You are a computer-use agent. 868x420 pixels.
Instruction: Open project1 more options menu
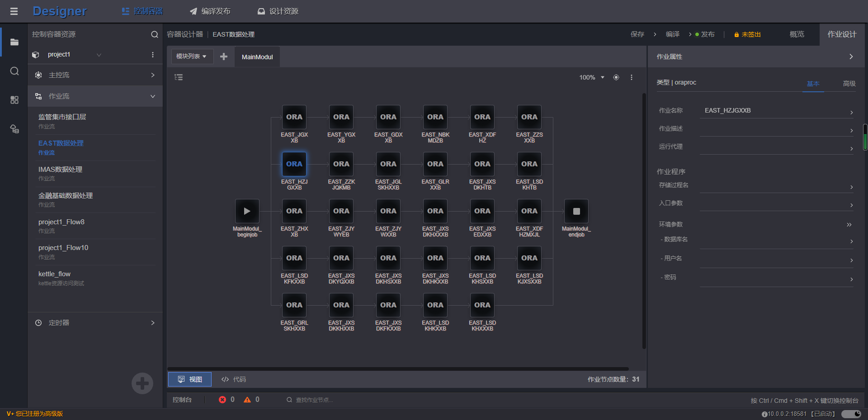153,55
